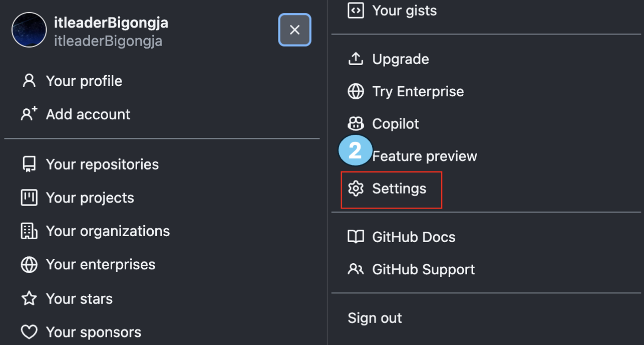Click the Add account person-plus icon
644x345 pixels.
(29, 114)
